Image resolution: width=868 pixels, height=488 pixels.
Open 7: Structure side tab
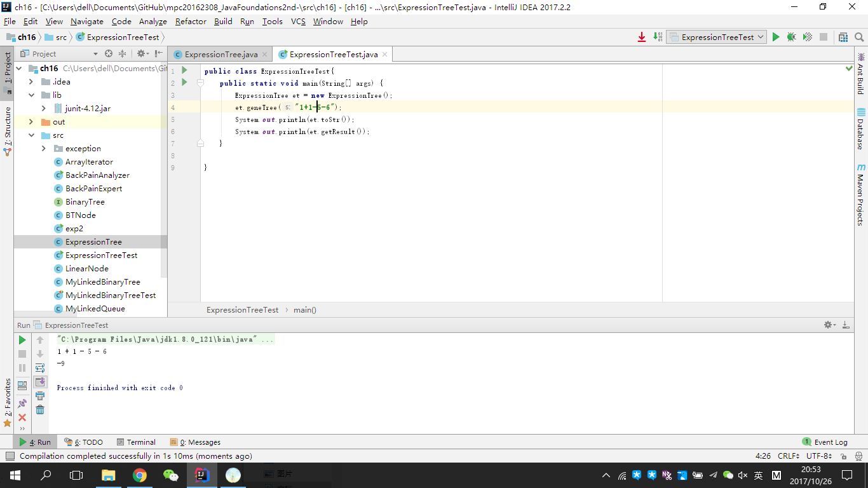click(x=7, y=131)
